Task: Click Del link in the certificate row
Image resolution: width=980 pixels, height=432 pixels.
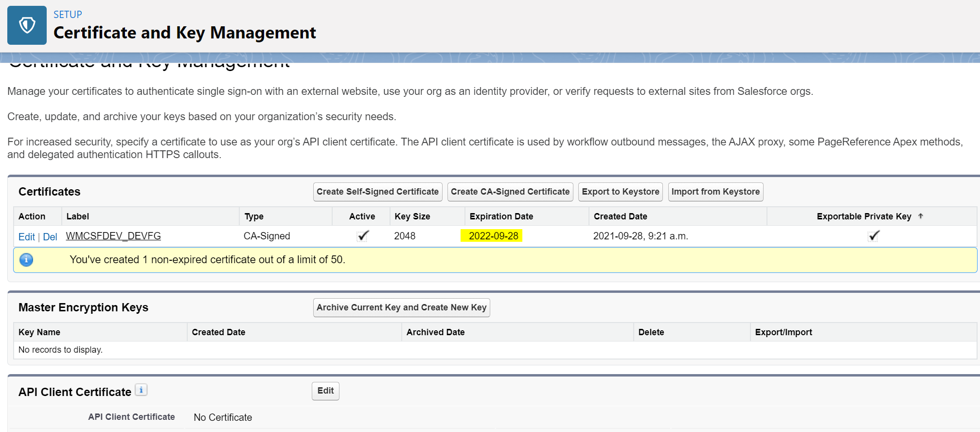Action: (x=50, y=237)
